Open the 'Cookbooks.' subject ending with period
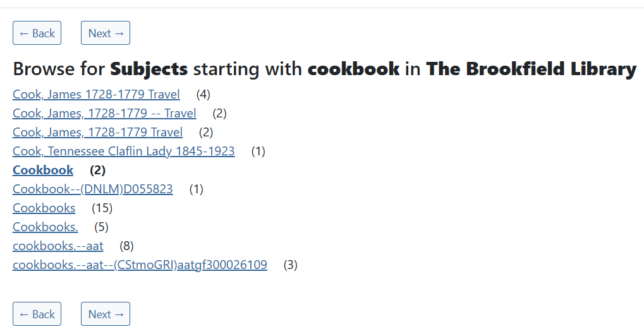The width and height of the screenshot is (644, 334). coord(45,227)
